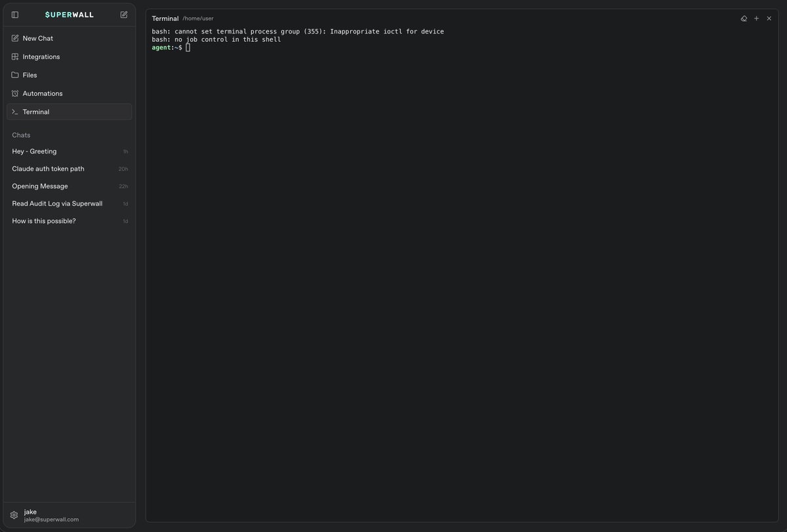Viewport: 787px width, 532px height.
Task: Open the Superwall logo
Action: pyautogui.click(x=70, y=14)
